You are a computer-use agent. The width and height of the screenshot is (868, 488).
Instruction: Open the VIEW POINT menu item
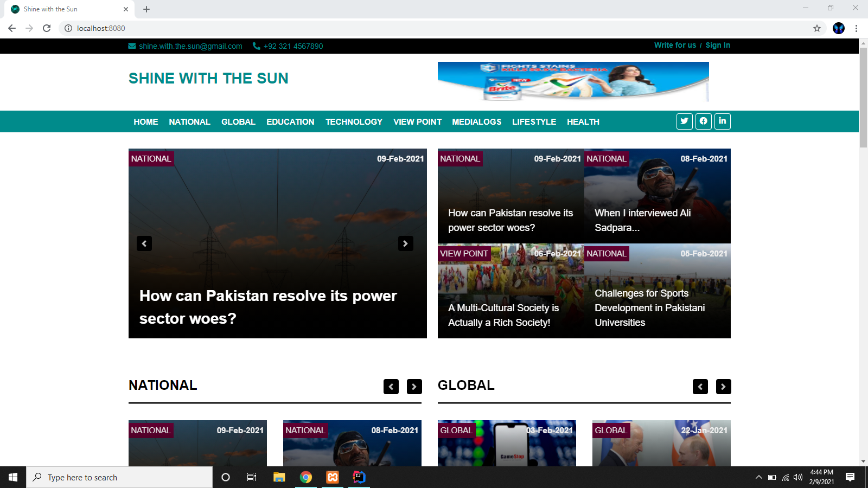[x=417, y=122]
